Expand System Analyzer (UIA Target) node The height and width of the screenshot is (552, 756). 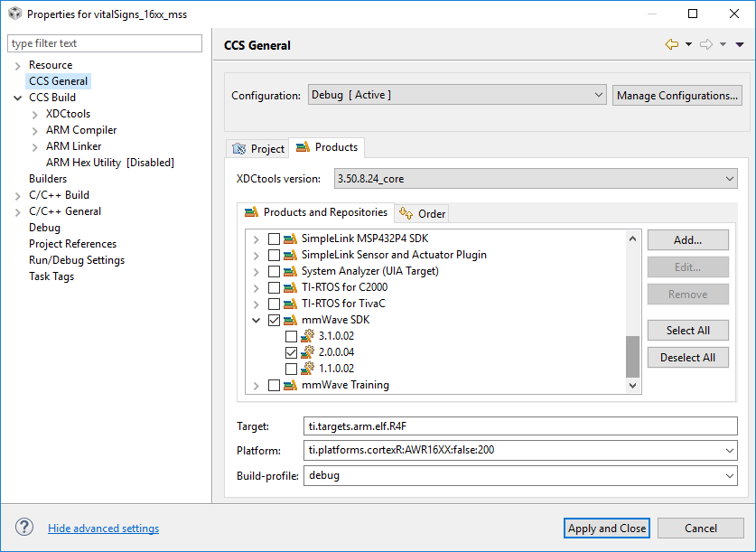tap(256, 272)
